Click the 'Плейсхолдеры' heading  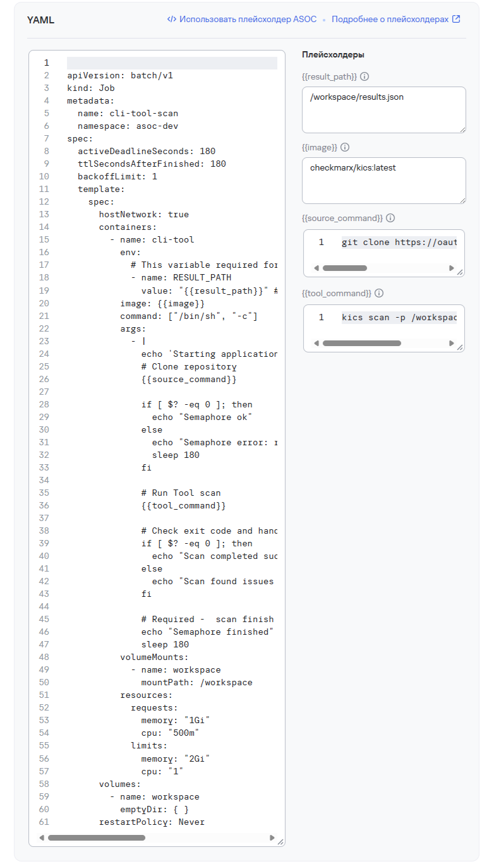point(333,55)
